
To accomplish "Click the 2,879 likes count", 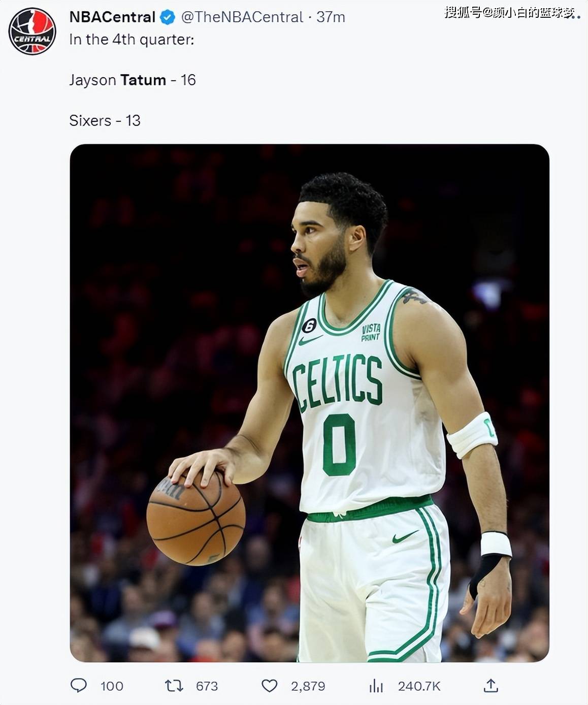I will click(308, 686).
